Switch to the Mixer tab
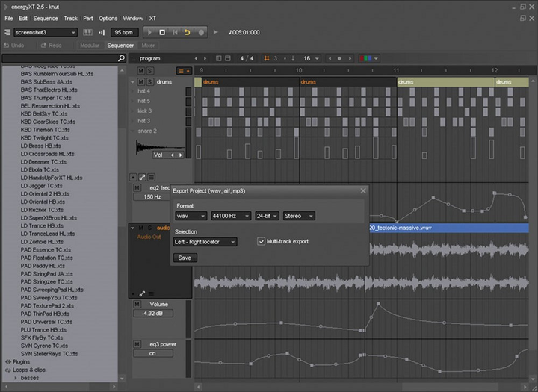Screen dimensions: 538x392 click(148, 46)
